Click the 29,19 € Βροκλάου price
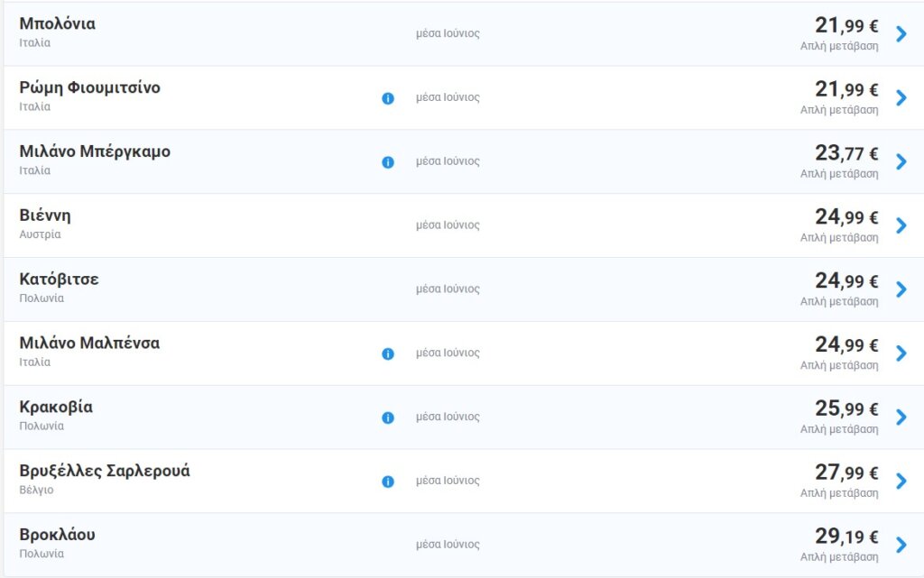 845,537
